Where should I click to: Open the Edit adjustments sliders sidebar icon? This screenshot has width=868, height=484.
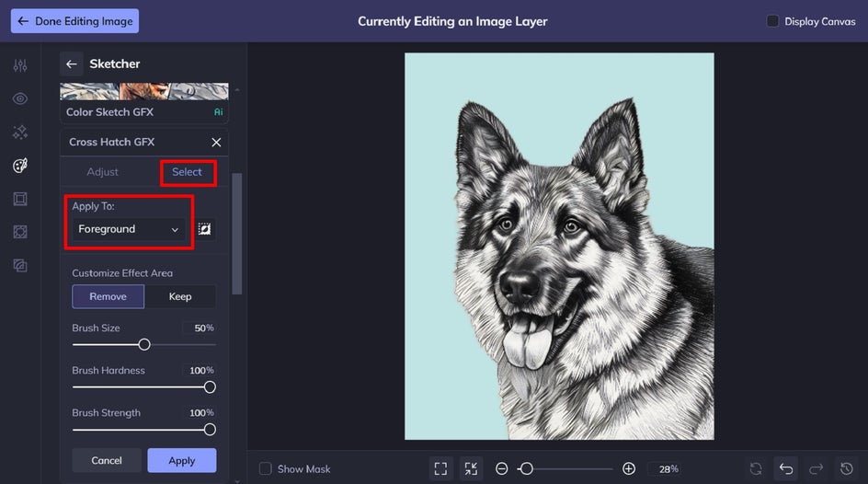(20, 65)
